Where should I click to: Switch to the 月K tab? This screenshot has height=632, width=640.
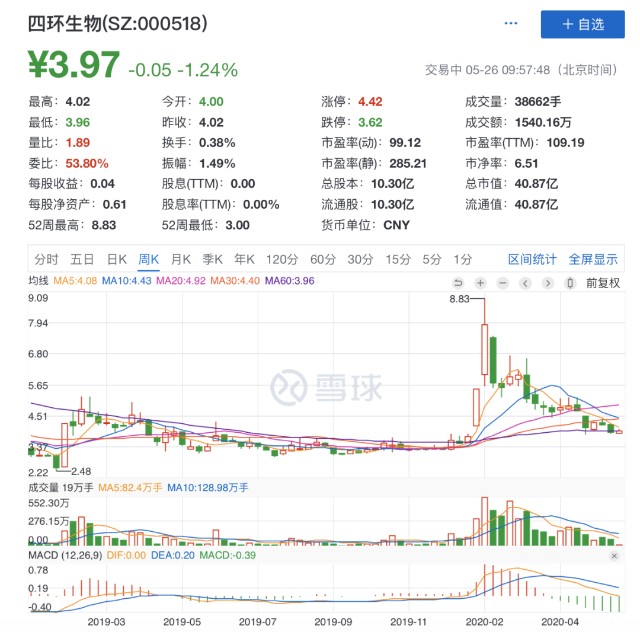[181, 259]
